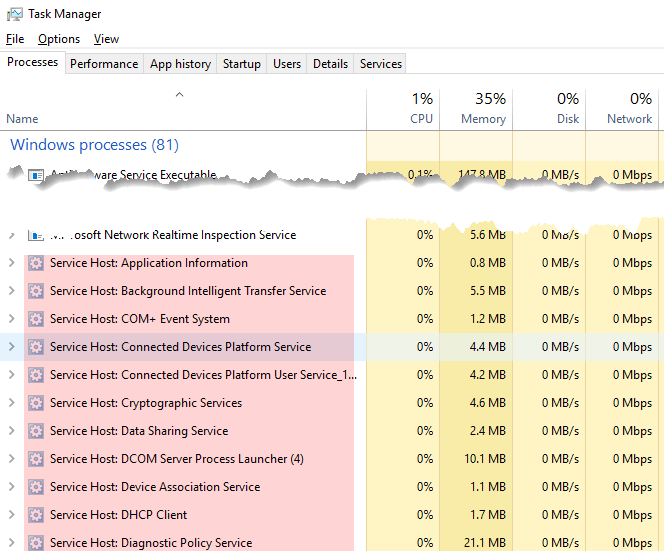Click gear icon for DCOM Server Process Launcher
The height and width of the screenshot is (551, 664).
(36, 459)
